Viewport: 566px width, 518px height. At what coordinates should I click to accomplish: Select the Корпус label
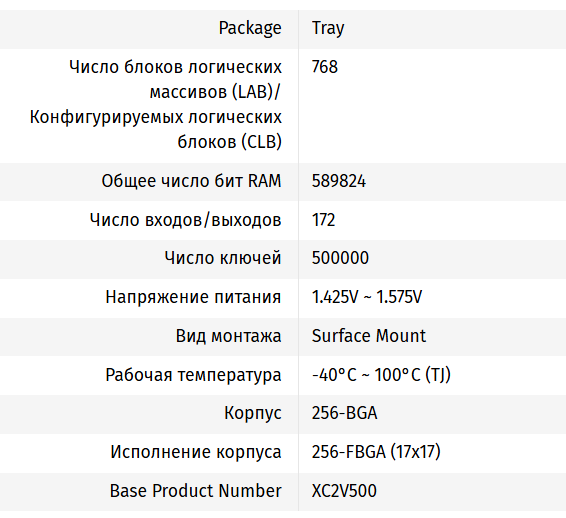253,413
